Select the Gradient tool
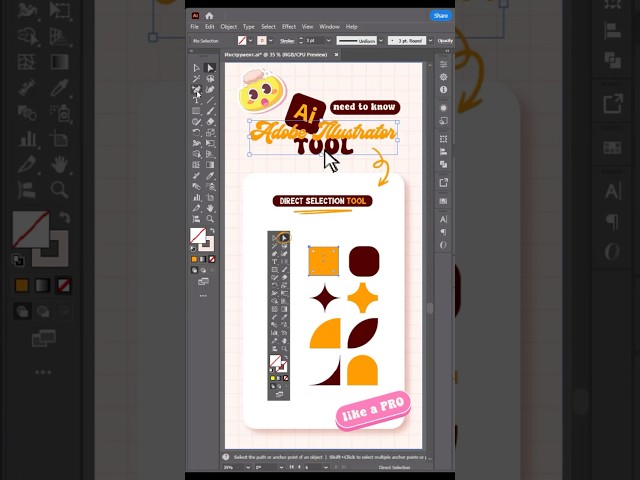This screenshot has width=640, height=480. tap(210, 165)
